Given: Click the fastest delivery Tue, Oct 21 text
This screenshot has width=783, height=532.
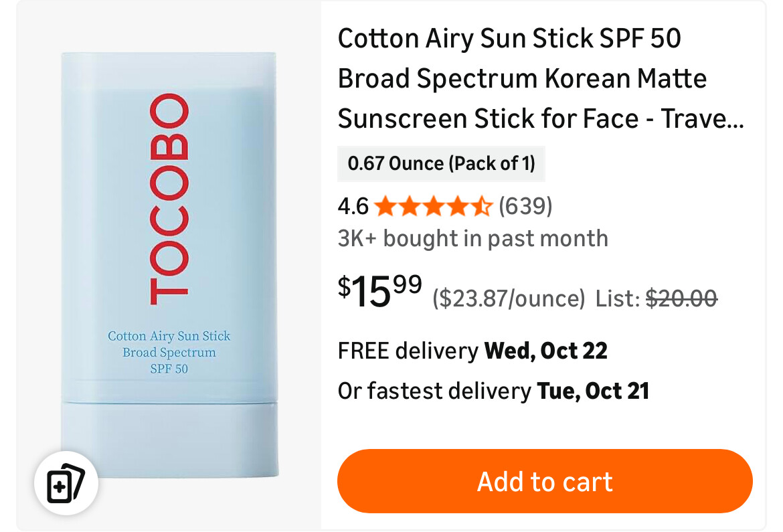Looking at the screenshot, I should (493, 391).
